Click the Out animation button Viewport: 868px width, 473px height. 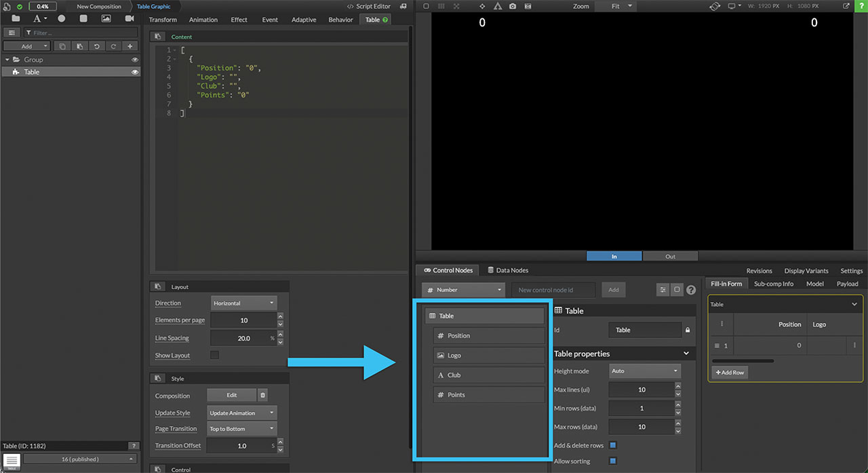(671, 256)
